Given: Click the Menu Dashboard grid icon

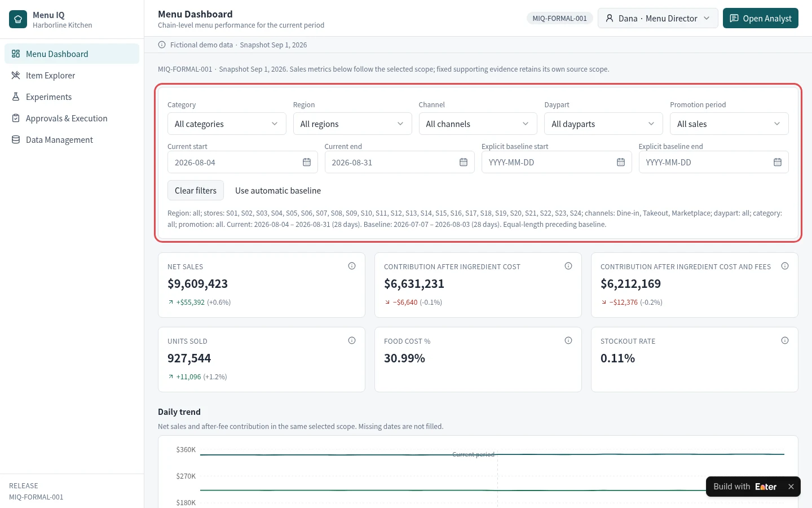Looking at the screenshot, I should tap(16, 54).
